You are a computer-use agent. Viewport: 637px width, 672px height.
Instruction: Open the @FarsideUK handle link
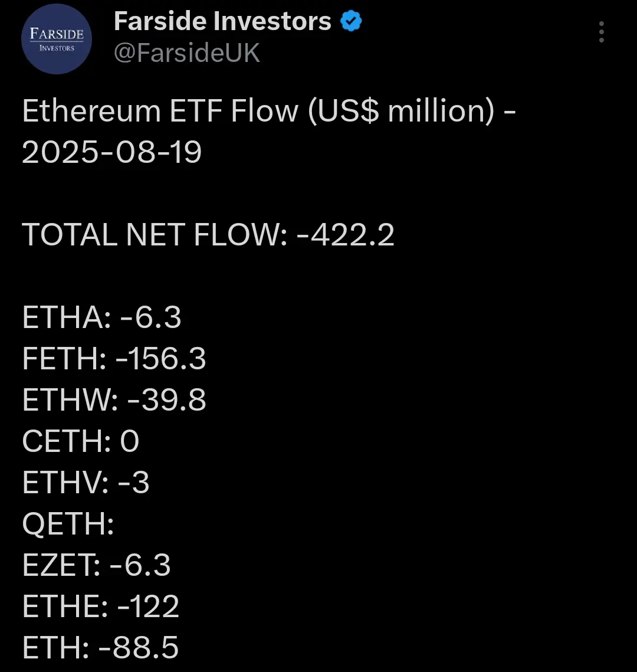187,53
